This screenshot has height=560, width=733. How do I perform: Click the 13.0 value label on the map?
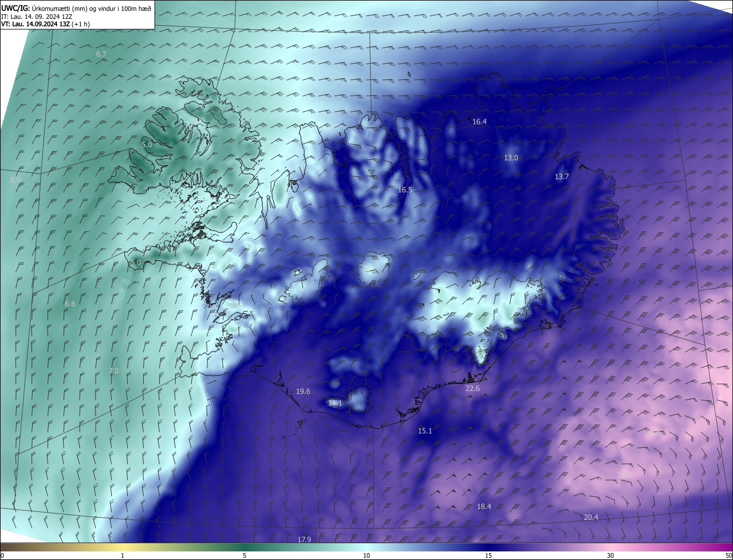point(511,158)
